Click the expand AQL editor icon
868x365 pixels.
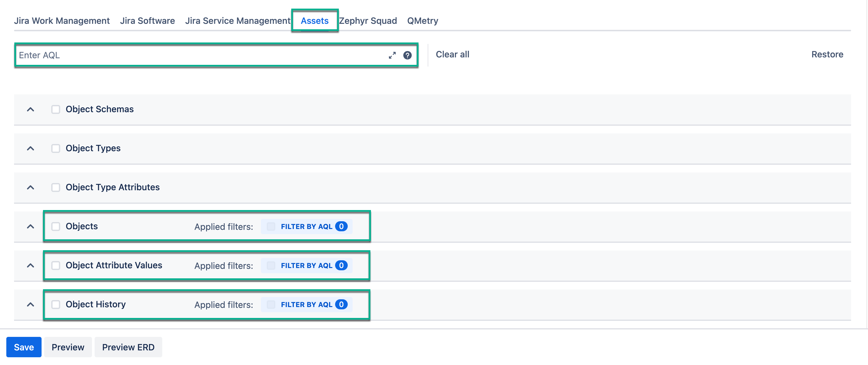coord(392,55)
